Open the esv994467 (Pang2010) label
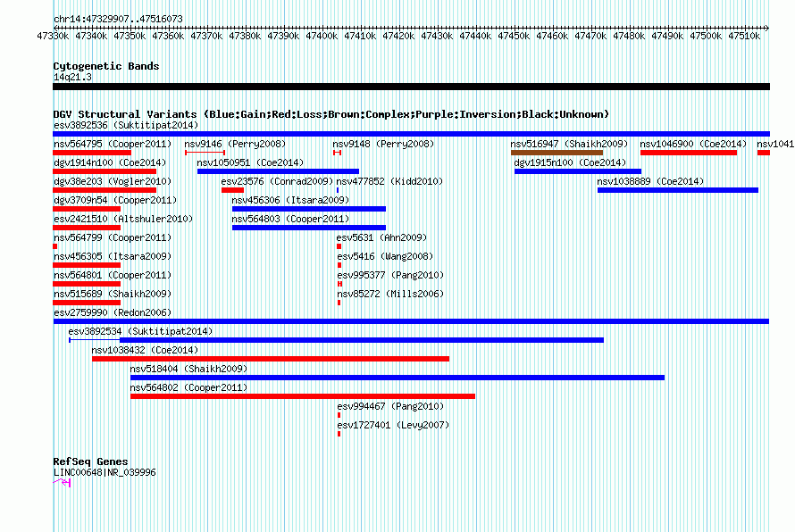Viewport: 795px width, 532px height. coord(390,406)
